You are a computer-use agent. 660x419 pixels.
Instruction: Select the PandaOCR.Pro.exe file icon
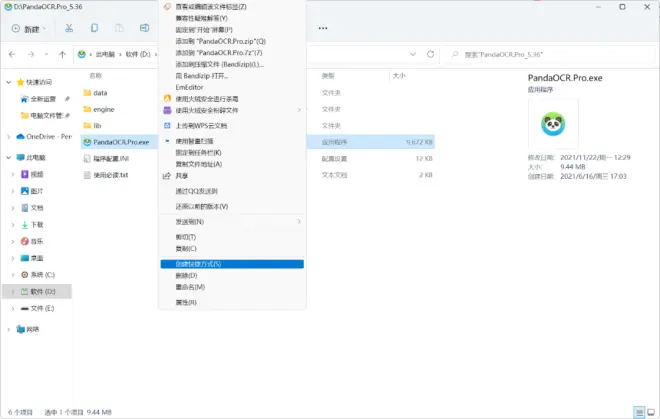click(87, 142)
